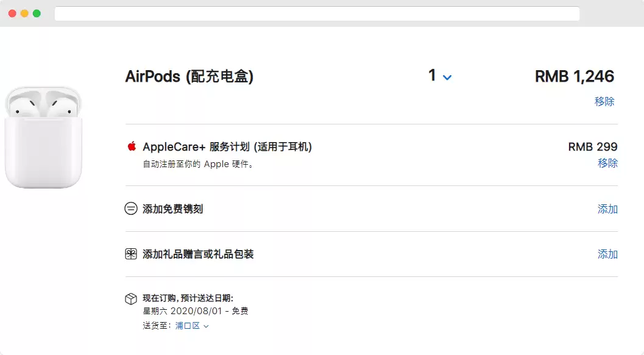Click the 添加礼品赠言或礼品包装 label
644x355 pixels.
[198, 254]
